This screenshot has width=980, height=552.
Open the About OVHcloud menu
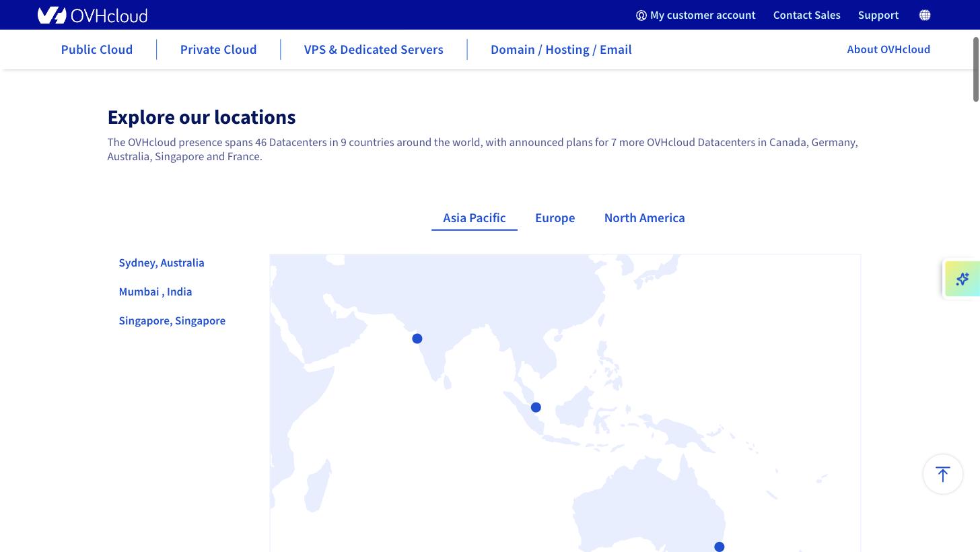click(888, 49)
